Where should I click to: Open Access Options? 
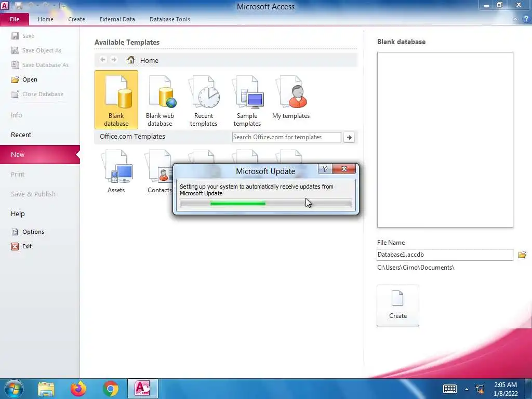(x=28, y=232)
